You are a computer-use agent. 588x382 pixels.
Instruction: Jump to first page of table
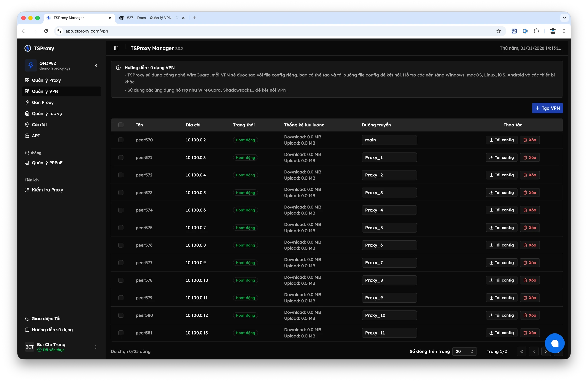pyautogui.click(x=521, y=351)
